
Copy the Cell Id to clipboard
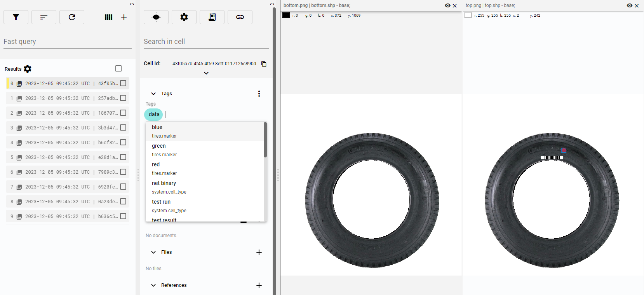264,64
